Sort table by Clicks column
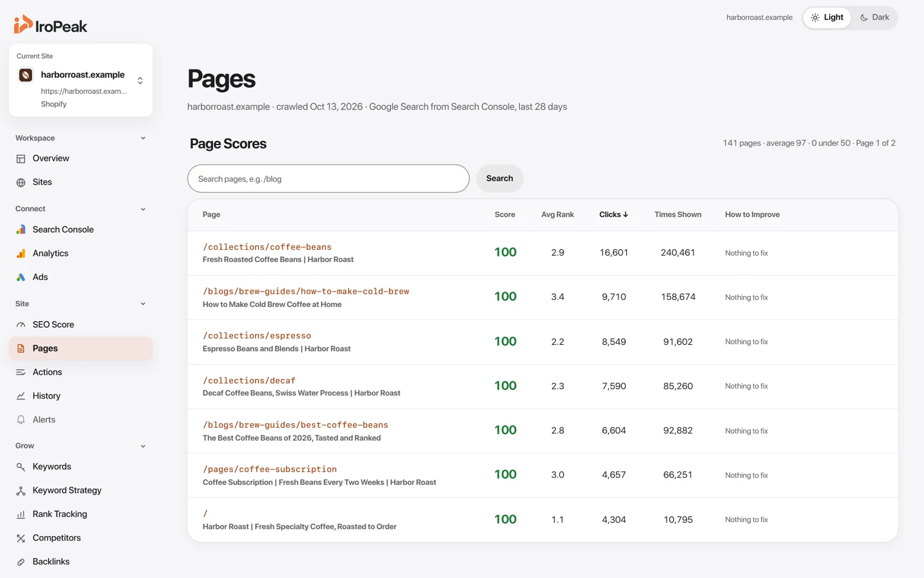This screenshot has width=924, height=578. click(613, 215)
